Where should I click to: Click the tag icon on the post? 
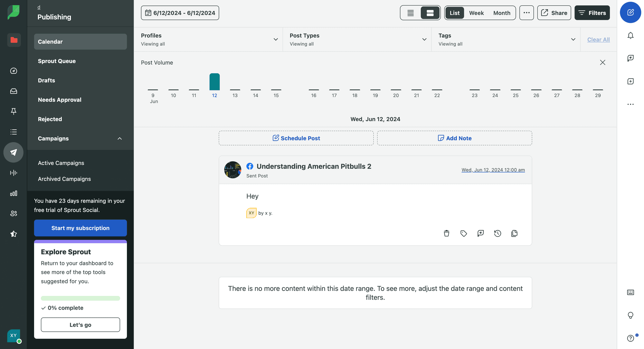[463, 234]
